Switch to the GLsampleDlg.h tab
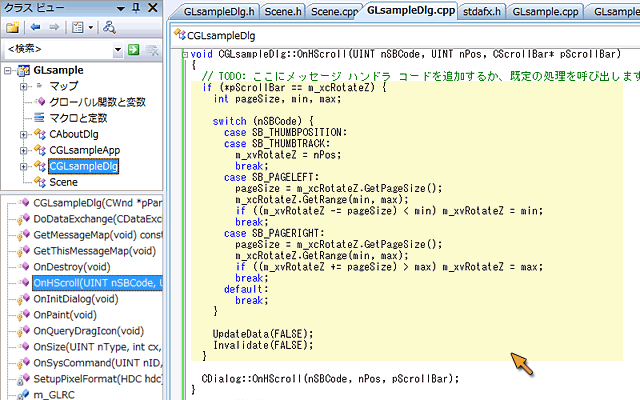Screen dimensions: 640x400 click(x=219, y=12)
